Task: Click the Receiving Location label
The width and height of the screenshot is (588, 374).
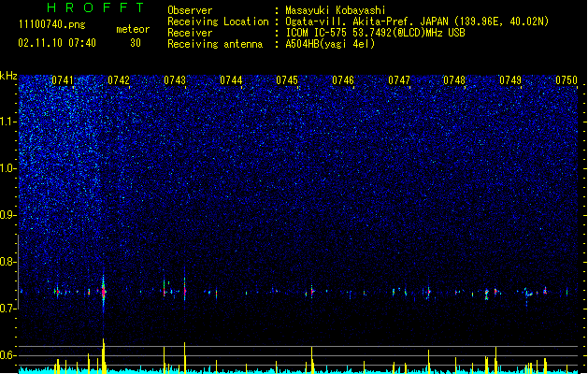Action: tap(218, 22)
